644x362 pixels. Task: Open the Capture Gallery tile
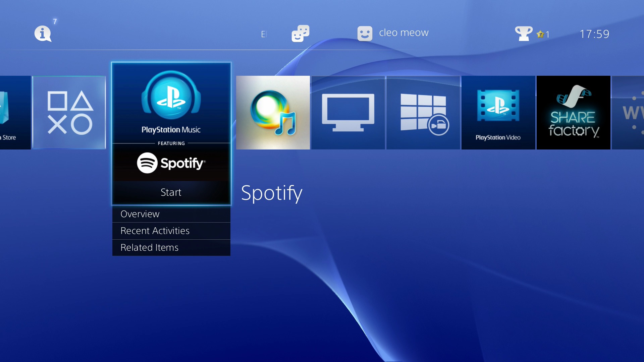(x=423, y=112)
